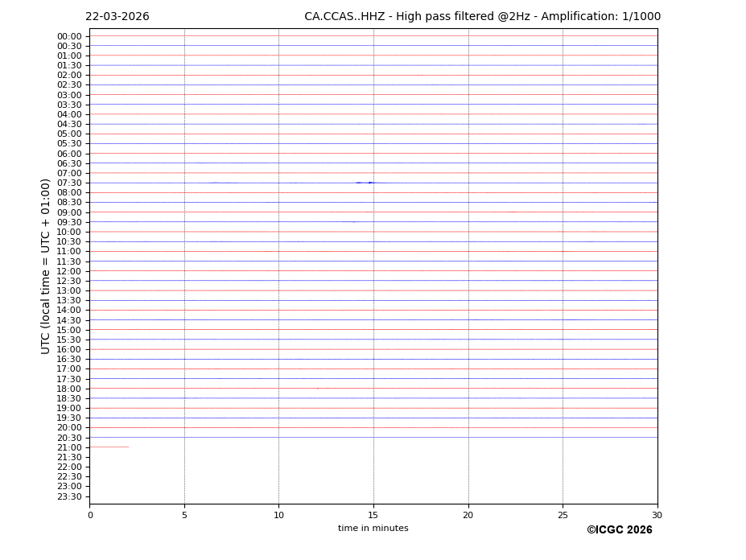The image size is (746, 560).
Task: Select the 10:30 time label
Action: click(x=69, y=242)
